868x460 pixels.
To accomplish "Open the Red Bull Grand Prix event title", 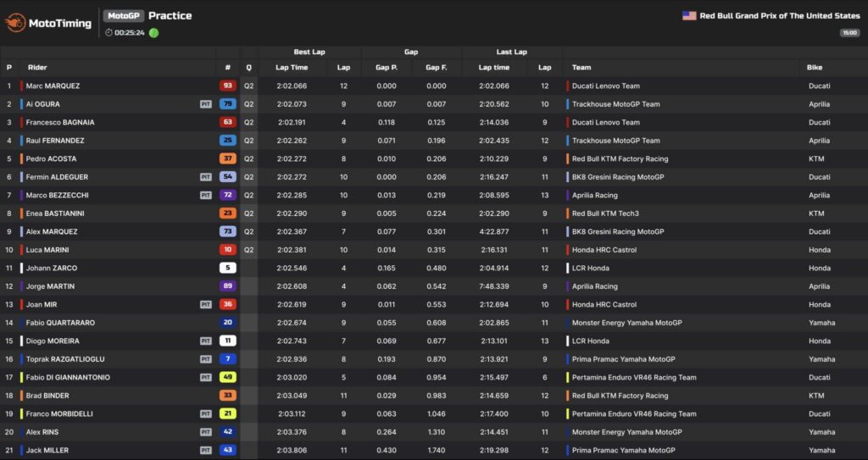I will (x=780, y=15).
